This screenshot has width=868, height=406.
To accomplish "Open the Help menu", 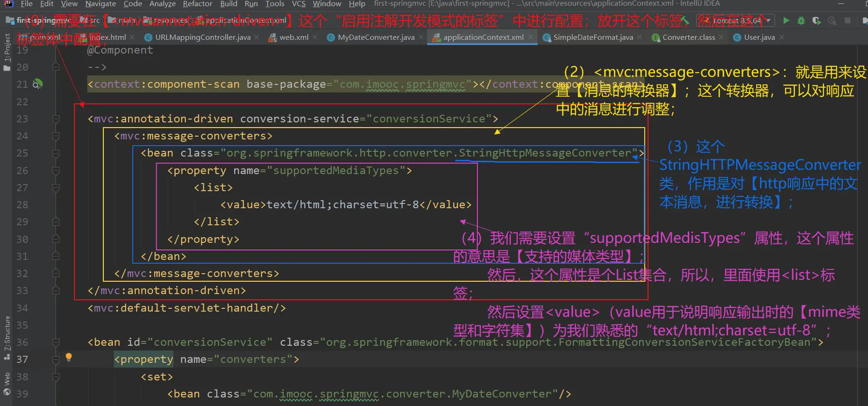I will click(357, 4).
